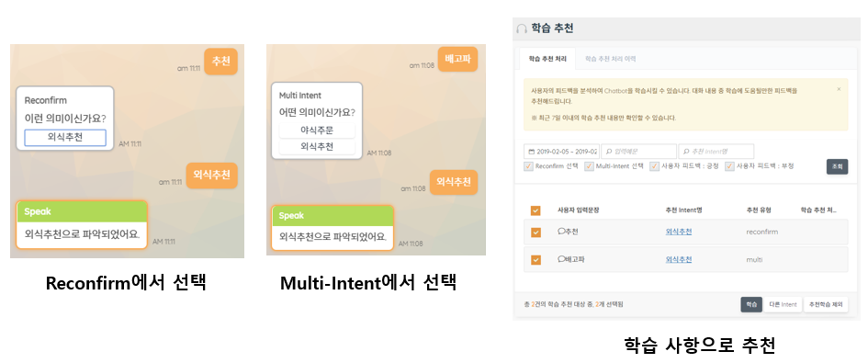Click the search icon in the 입력예문 field
Screen dimensions: 868x363
pyautogui.click(x=609, y=152)
